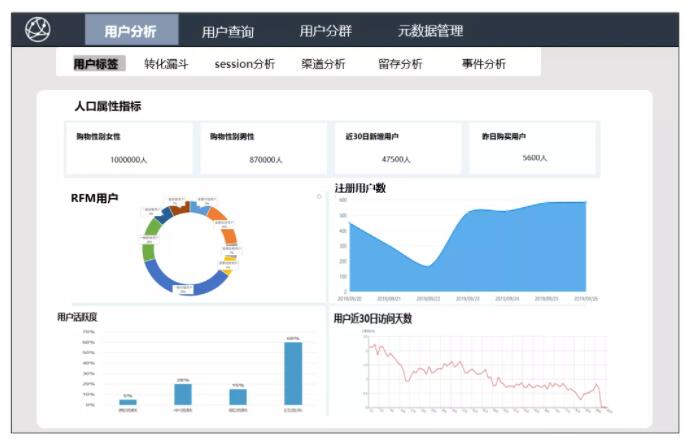This screenshot has width=686, height=441.
Task: Click the 注册用户数 chart title
Action: pyautogui.click(x=360, y=188)
